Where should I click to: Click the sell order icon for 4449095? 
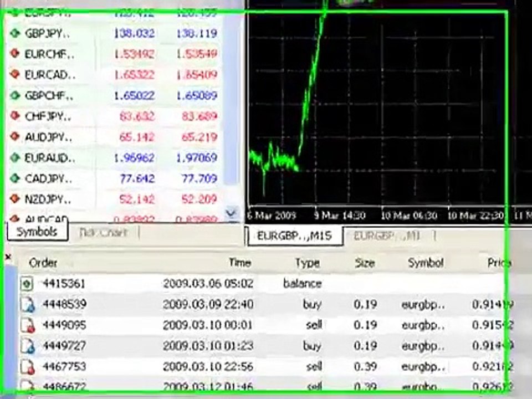(x=28, y=325)
